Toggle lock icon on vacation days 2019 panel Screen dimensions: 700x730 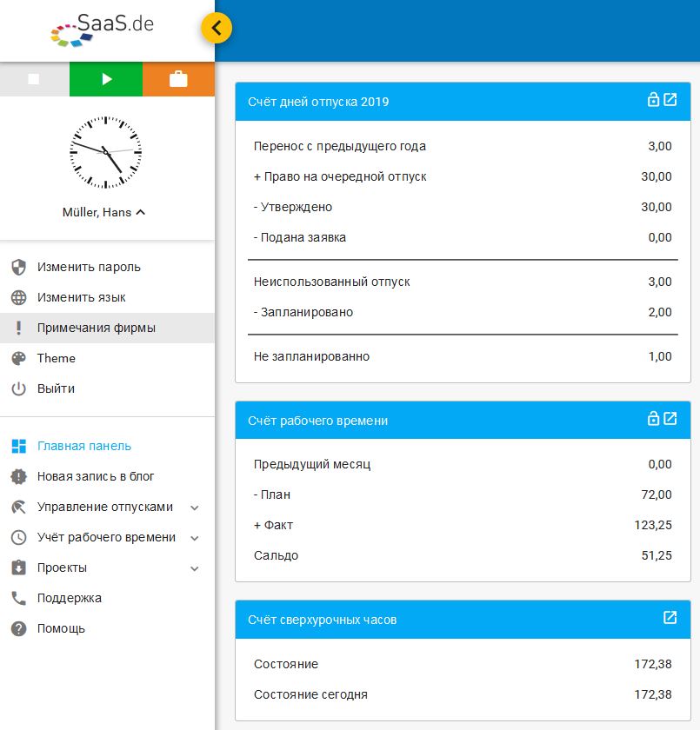(x=653, y=100)
